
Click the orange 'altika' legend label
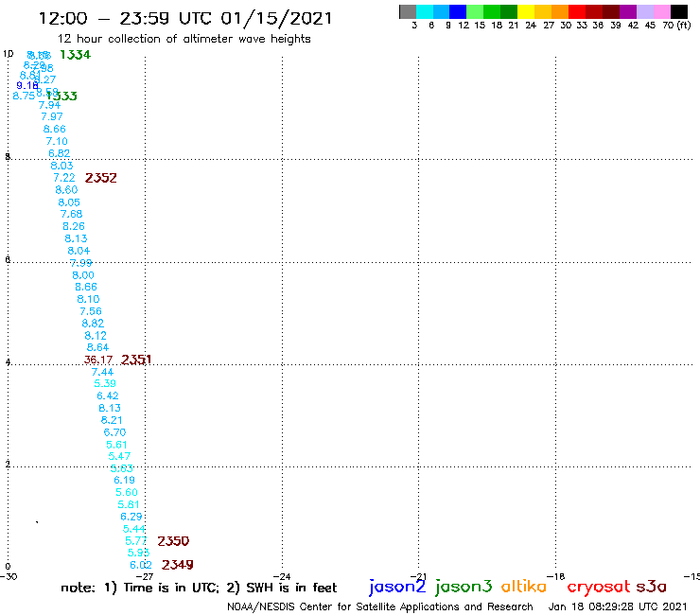(x=524, y=586)
